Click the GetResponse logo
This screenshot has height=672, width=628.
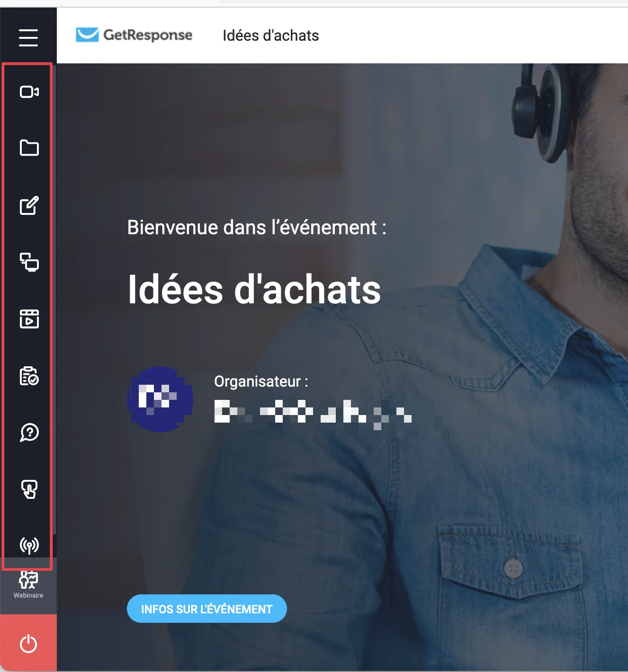click(x=134, y=35)
